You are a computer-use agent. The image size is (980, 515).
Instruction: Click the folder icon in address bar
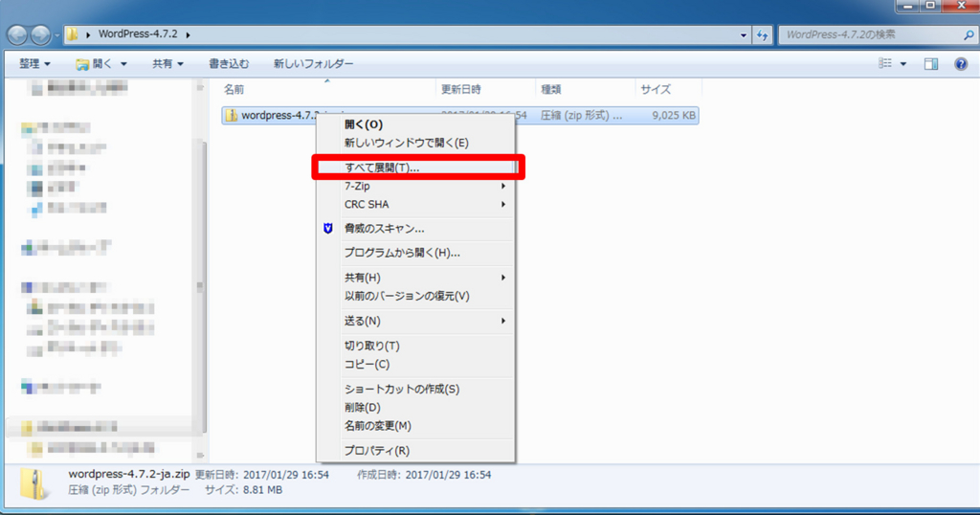click(73, 34)
